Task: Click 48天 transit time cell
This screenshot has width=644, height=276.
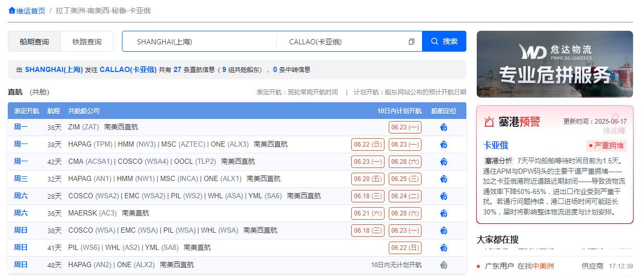Action: (54, 265)
